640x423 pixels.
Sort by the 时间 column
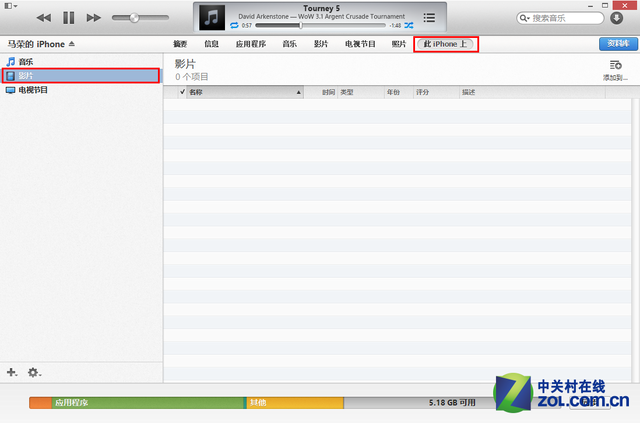[x=321, y=92]
